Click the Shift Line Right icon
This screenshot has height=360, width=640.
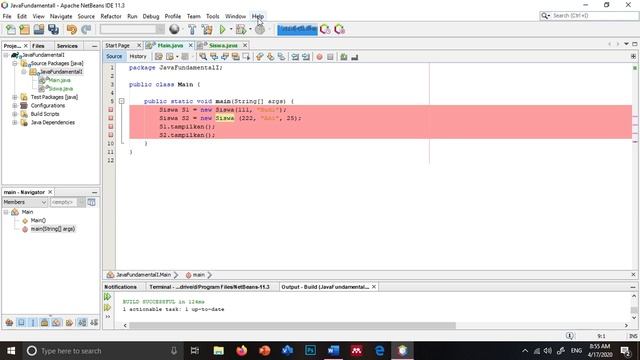click(x=305, y=57)
